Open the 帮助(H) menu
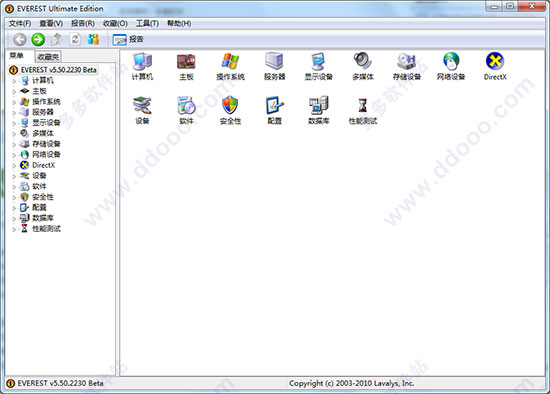The width and height of the screenshot is (550, 394). coord(179,23)
